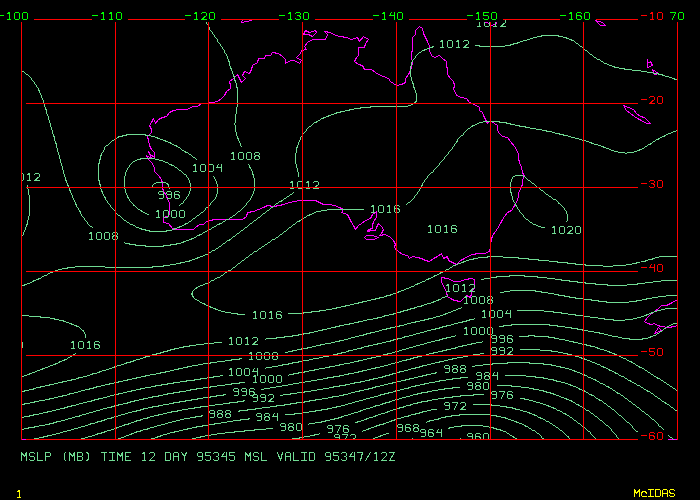700x500 pixels.
Task: Click the -110 longitude label at top
Action: 109,16
